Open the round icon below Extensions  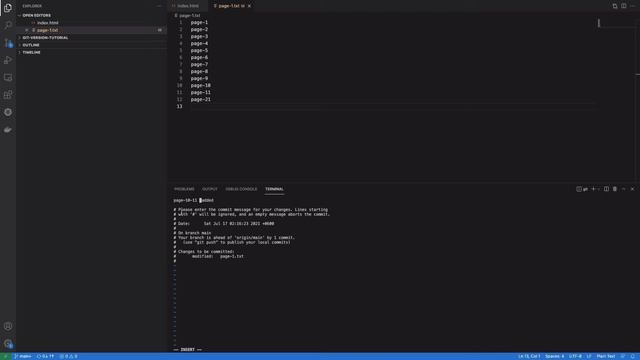pos(8,112)
